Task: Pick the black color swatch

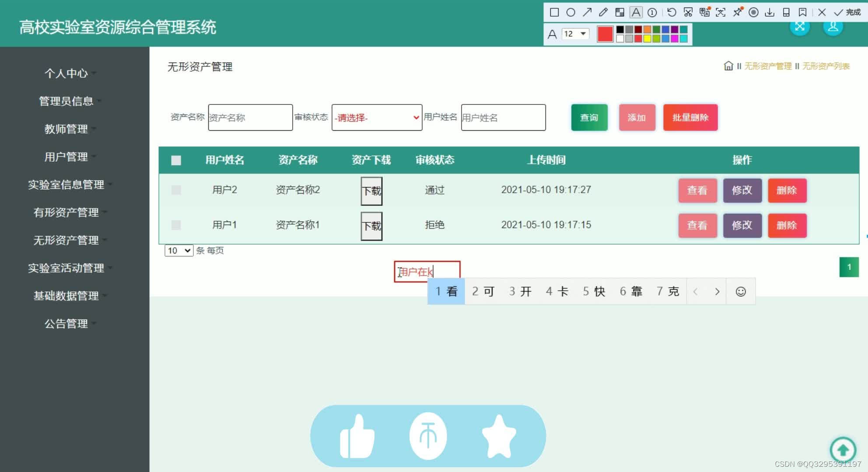Action: pyautogui.click(x=620, y=30)
